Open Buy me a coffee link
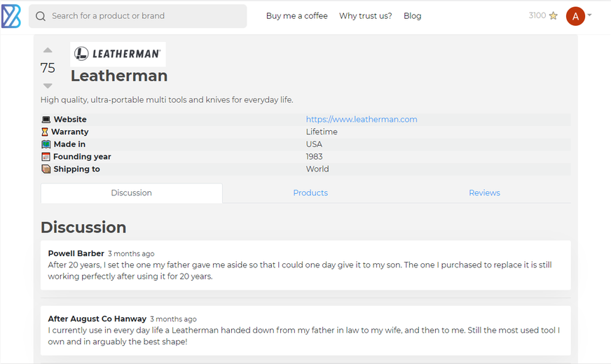This screenshot has height=364, width=611. pos(297,16)
